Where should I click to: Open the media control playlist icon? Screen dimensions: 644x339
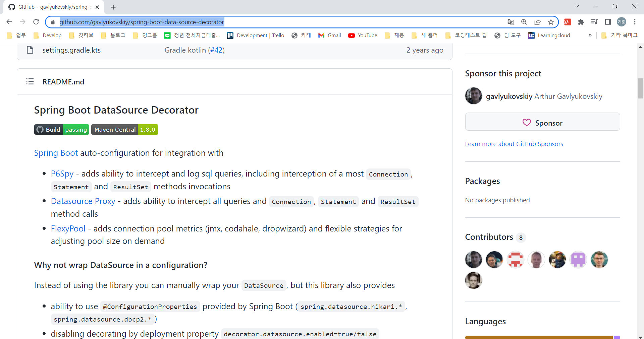tap(594, 22)
